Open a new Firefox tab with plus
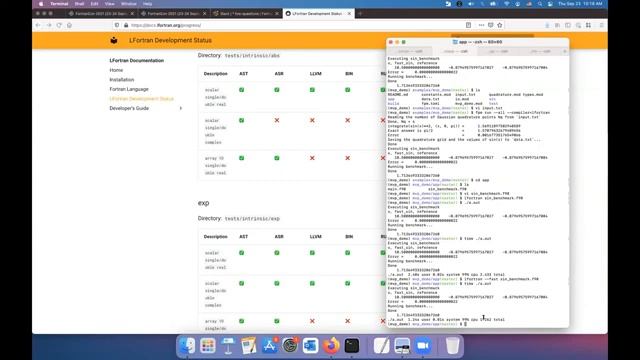640x360 pixels. pos(360,13)
